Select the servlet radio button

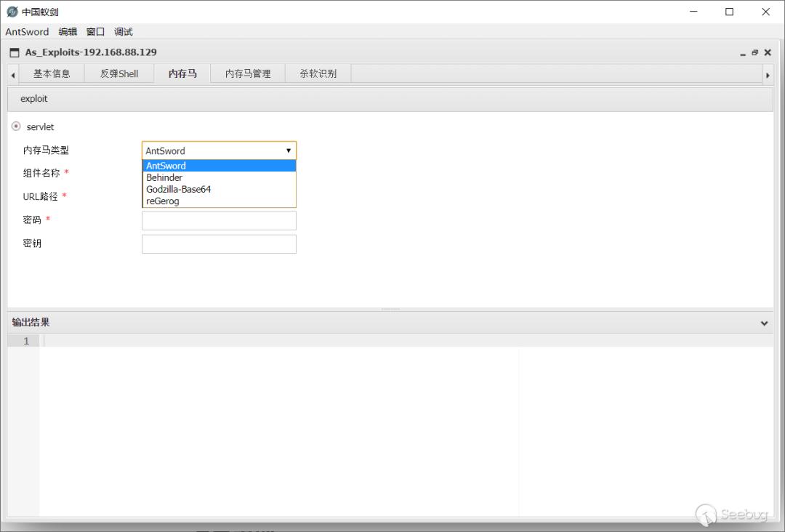coord(16,126)
